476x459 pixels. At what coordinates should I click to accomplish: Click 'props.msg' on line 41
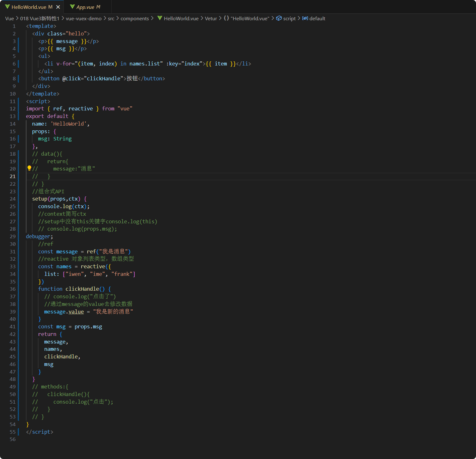(88, 327)
